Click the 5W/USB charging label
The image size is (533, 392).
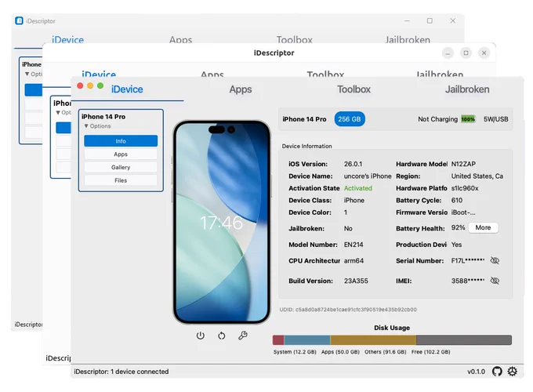(496, 119)
